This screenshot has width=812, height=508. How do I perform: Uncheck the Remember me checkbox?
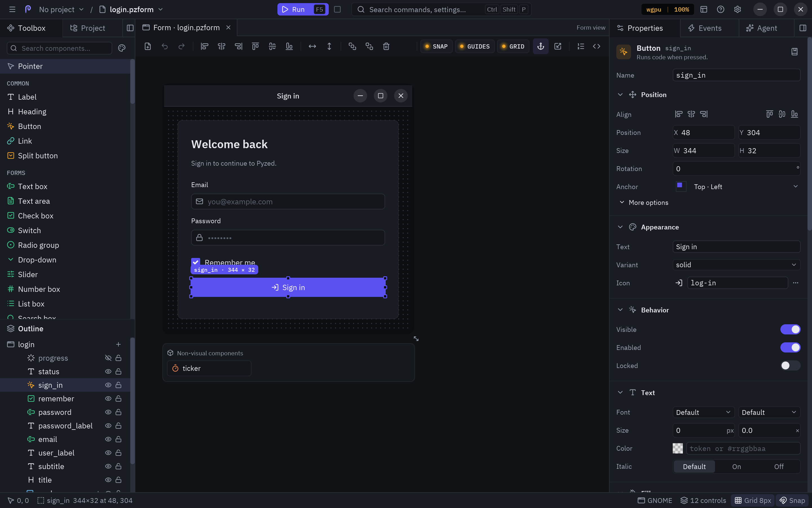point(196,262)
